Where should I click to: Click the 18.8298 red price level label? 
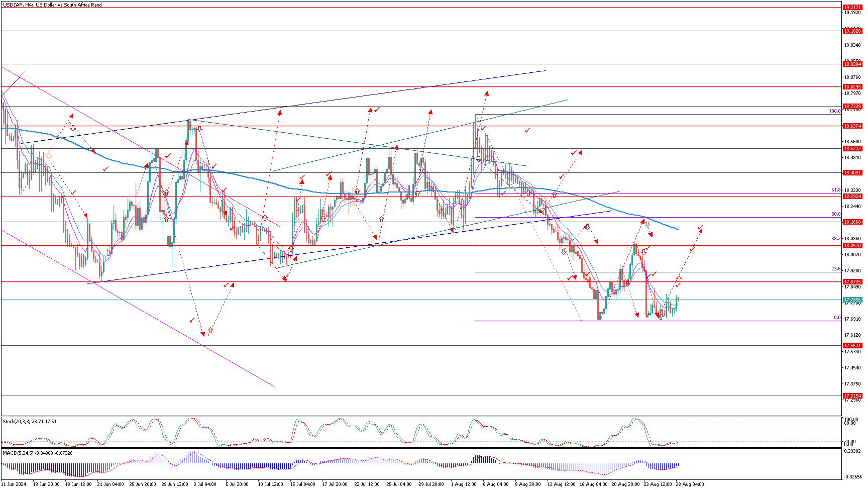(x=852, y=87)
